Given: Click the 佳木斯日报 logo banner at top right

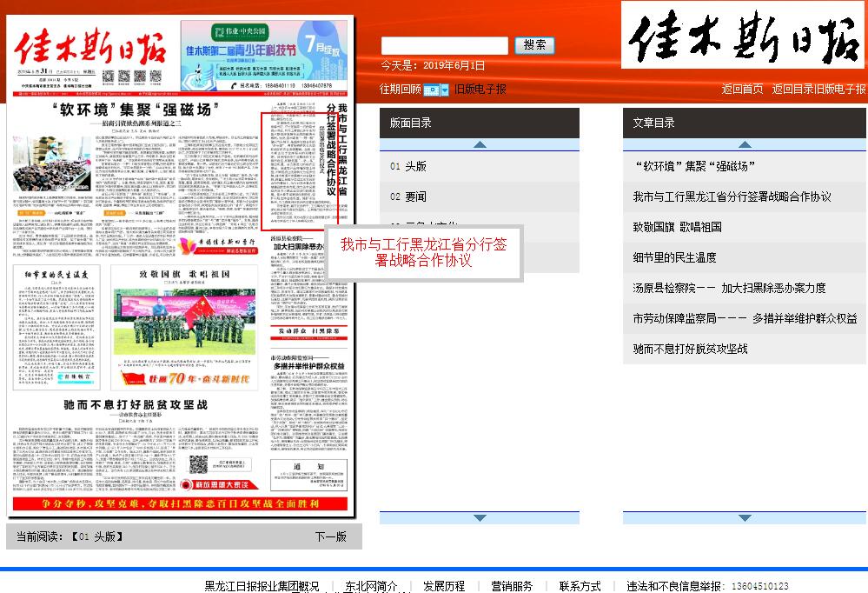Looking at the screenshot, I should pyautogui.click(x=744, y=37).
